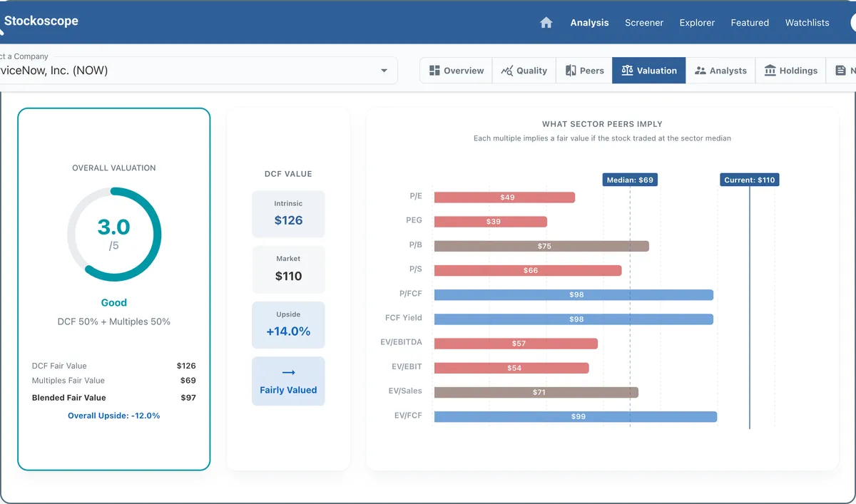The width and height of the screenshot is (856, 504).
Task: Click the arrow icon above Fairly Valued
Action: (288, 372)
